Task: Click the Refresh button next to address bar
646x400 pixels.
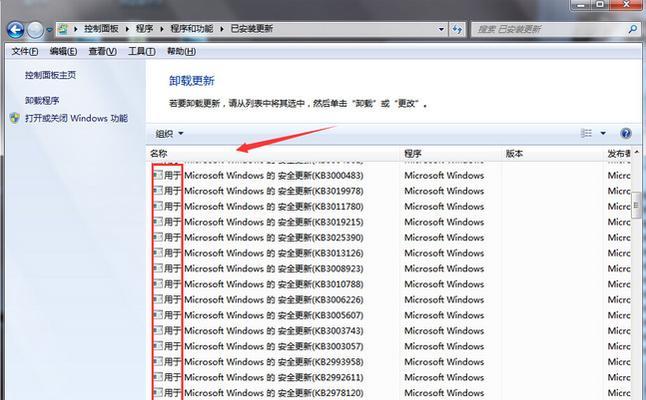Action: click(x=457, y=29)
